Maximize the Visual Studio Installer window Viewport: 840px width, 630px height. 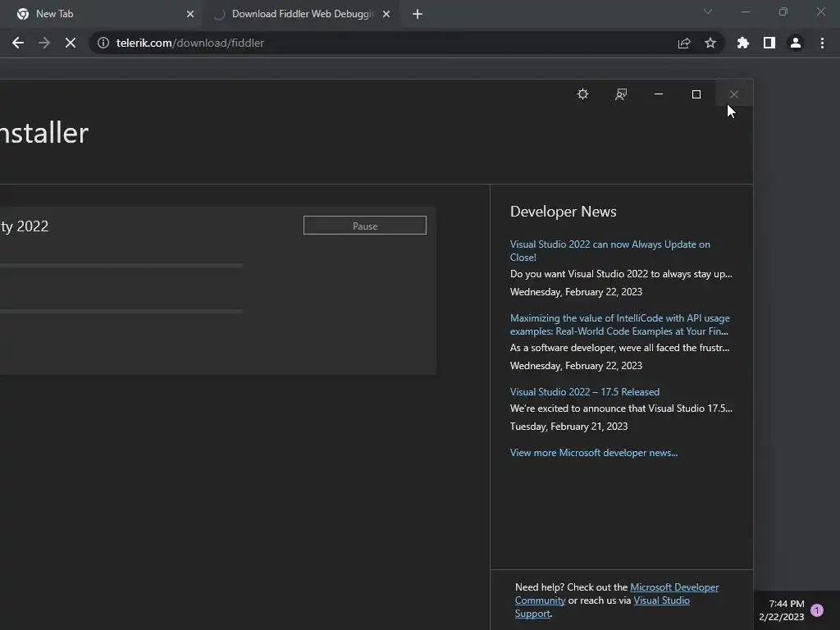[x=696, y=94]
